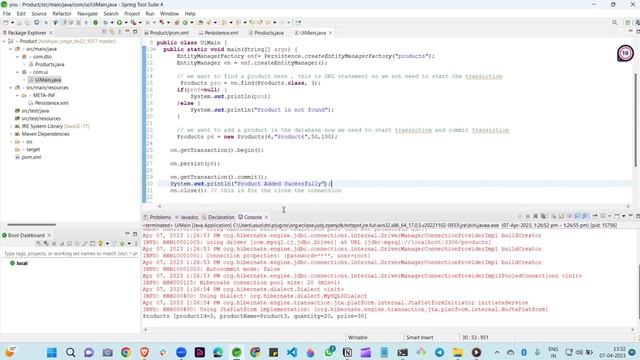The image size is (640, 360).
Task: Expand the Maven Dependencies node
Action: (11, 134)
